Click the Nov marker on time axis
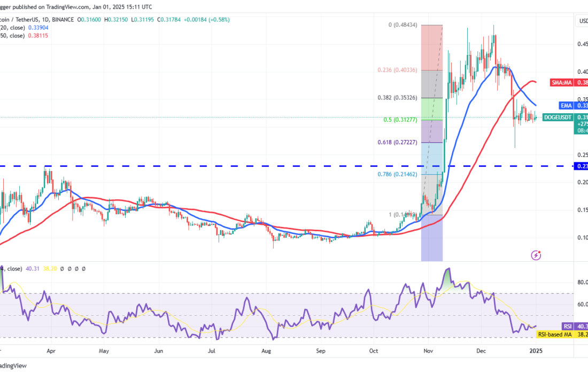This screenshot has width=588, height=374. point(428,351)
